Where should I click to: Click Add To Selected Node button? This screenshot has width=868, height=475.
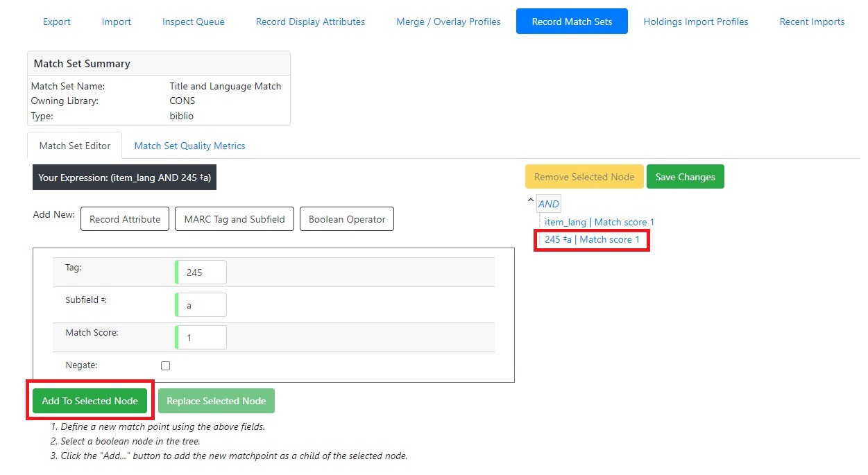click(90, 401)
